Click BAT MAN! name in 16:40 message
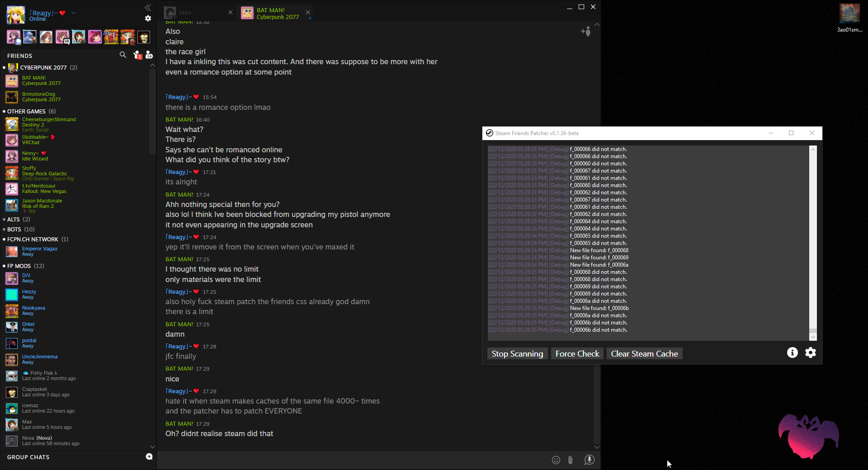 (x=179, y=119)
